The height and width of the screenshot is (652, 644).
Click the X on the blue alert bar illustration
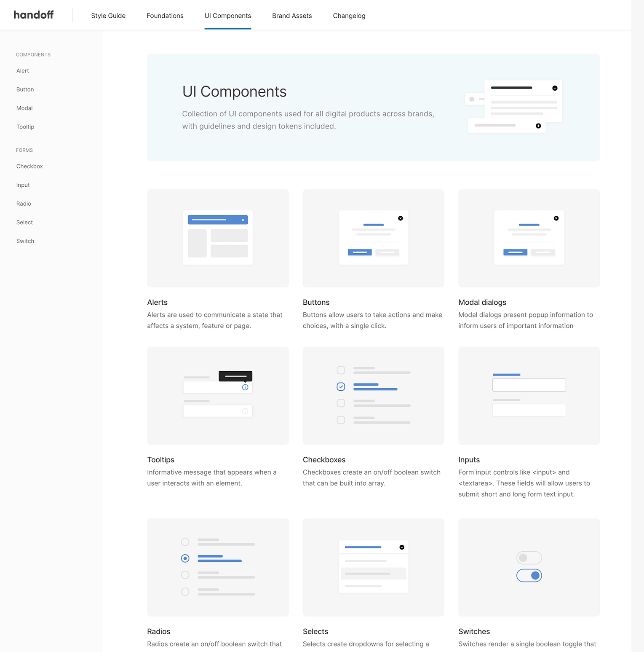(243, 220)
